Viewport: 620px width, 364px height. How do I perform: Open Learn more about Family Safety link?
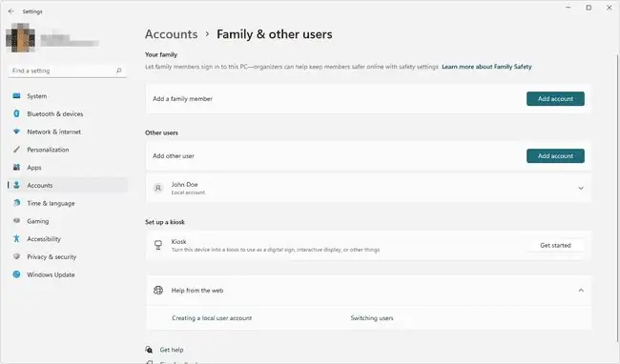[486, 67]
